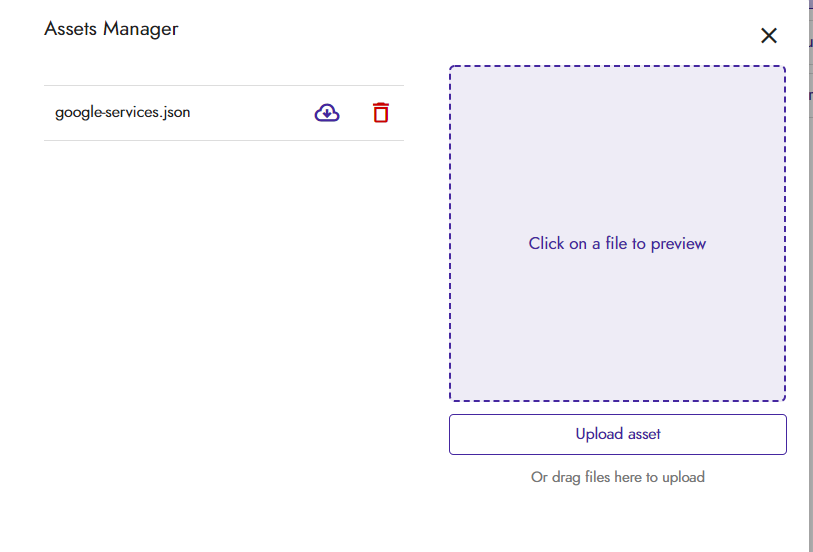Click the file preview drop zone
The height and width of the screenshot is (552, 813).
[617, 233]
